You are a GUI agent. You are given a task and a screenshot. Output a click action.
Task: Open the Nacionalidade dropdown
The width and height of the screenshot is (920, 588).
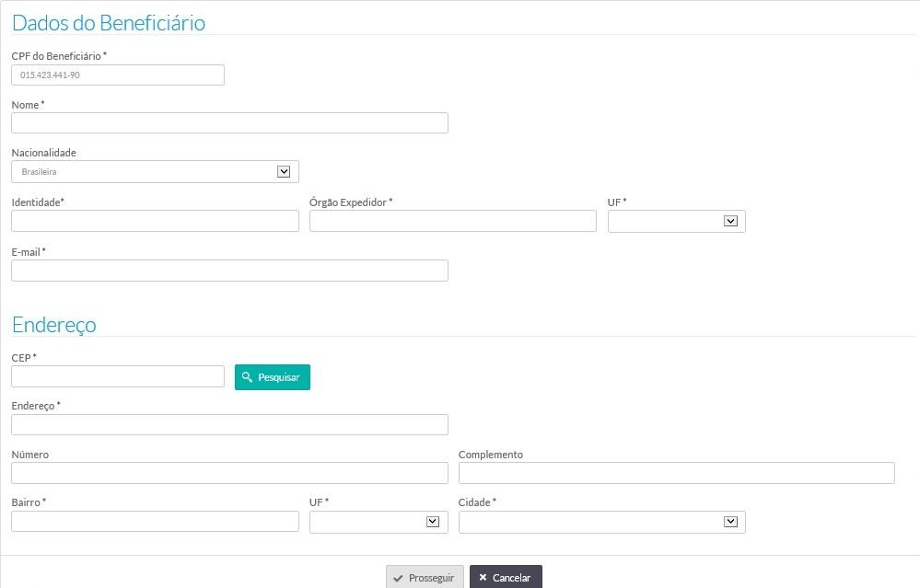coord(155,172)
